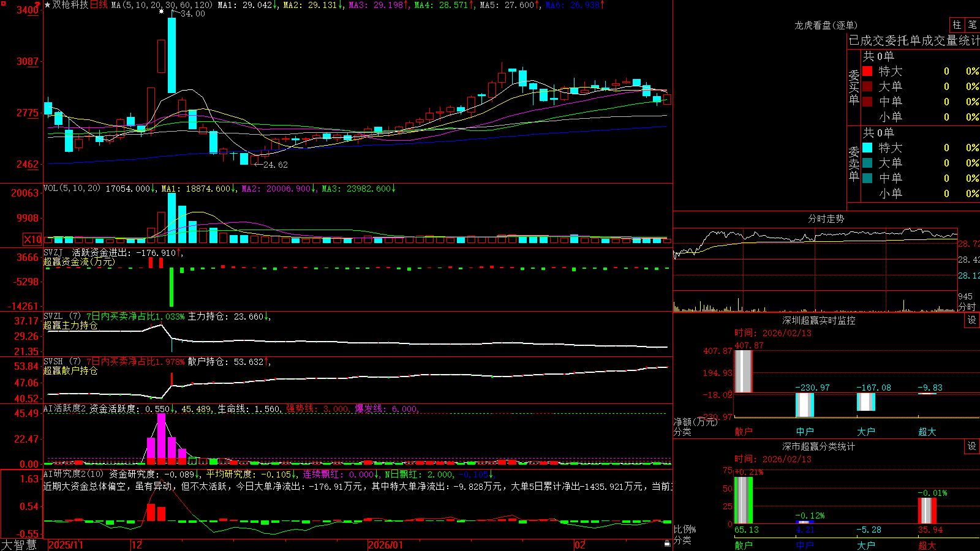The height and width of the screenshot is (551, 980).
Task: Switch 龙虎看盘 to 柱 view
Action: (x=957, y=24)
